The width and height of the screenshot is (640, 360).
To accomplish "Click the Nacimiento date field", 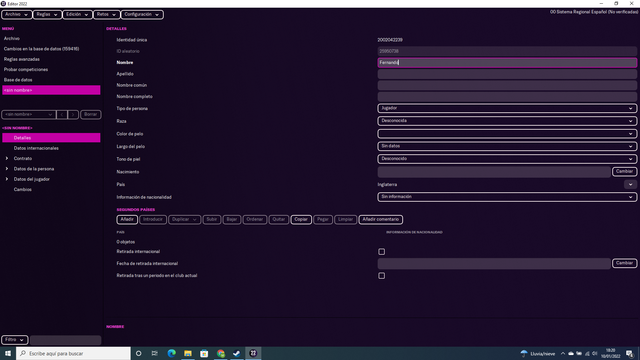I will pyautogui.click(x=494, y=172).
